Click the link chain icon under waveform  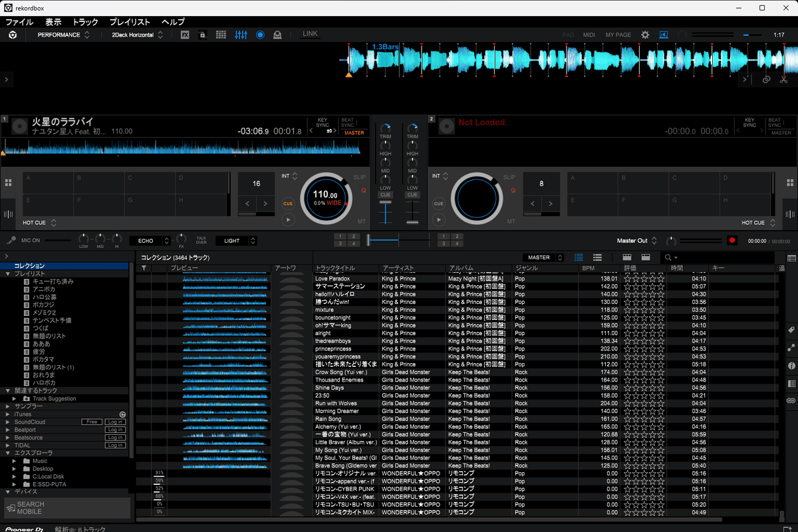pos(766,79)
